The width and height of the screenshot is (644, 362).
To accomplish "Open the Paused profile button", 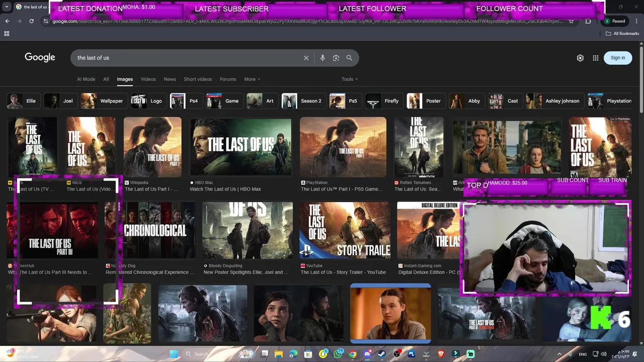I will tap(615, 21).
